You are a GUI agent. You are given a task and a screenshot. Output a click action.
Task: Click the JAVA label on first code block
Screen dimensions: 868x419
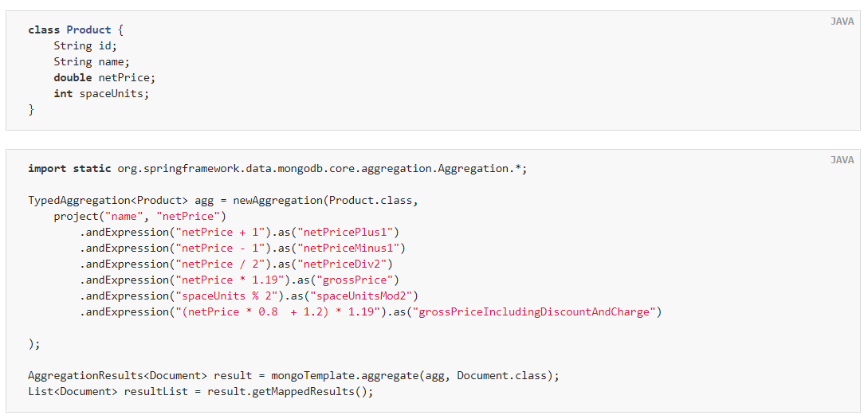pos(842,22)
